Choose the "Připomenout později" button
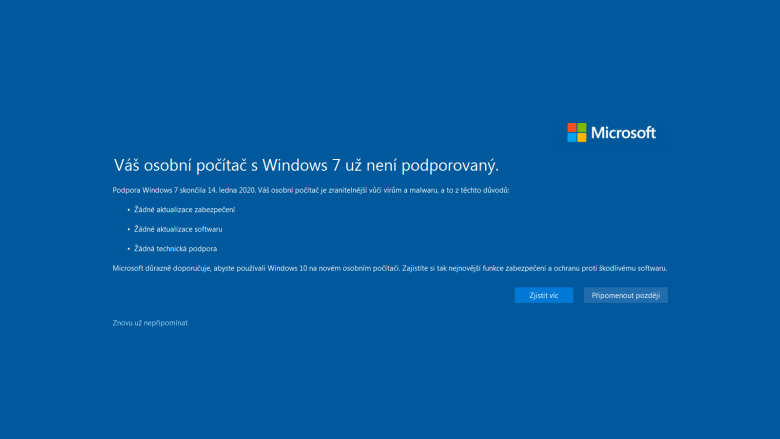Image resolution: width=780 pixels, height=439 pixels. pos(625,295)
